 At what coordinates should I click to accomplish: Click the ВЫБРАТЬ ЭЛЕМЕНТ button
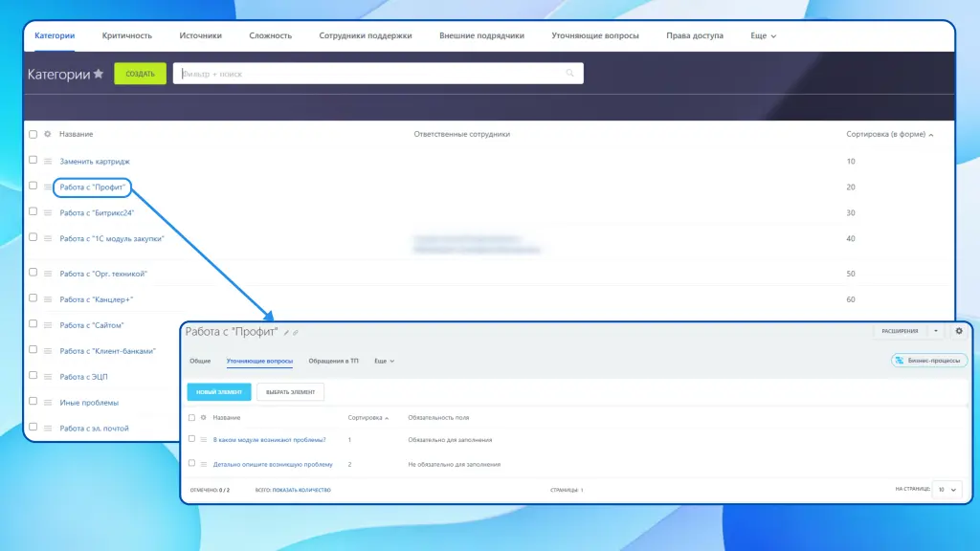[291, 391]
